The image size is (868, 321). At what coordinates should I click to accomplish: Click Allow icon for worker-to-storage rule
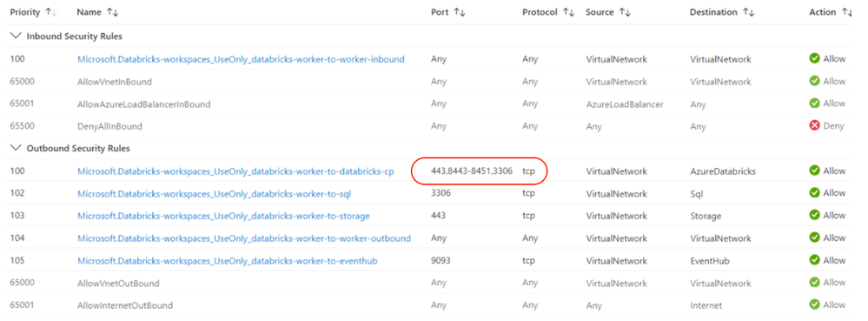(x=814, y=215)
